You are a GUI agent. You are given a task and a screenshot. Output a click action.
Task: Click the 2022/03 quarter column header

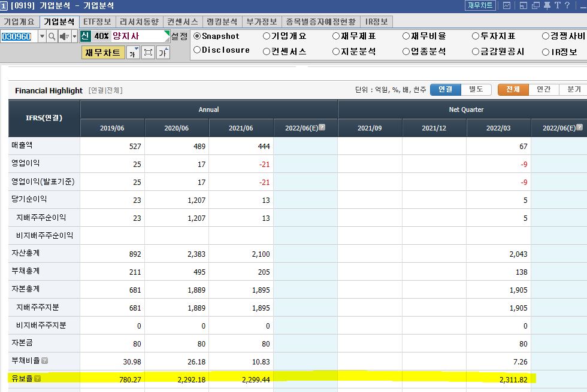(498, 128)
